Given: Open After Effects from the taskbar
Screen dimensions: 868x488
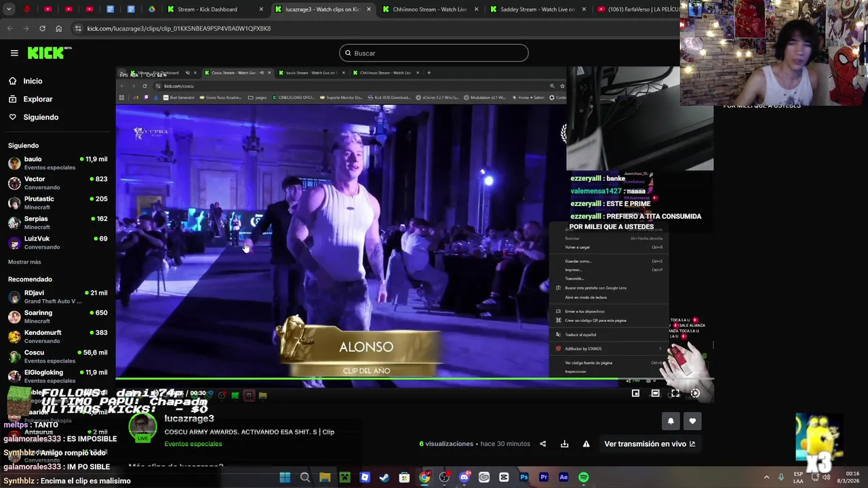Looking at the screenshot, I should coord(563,477).
